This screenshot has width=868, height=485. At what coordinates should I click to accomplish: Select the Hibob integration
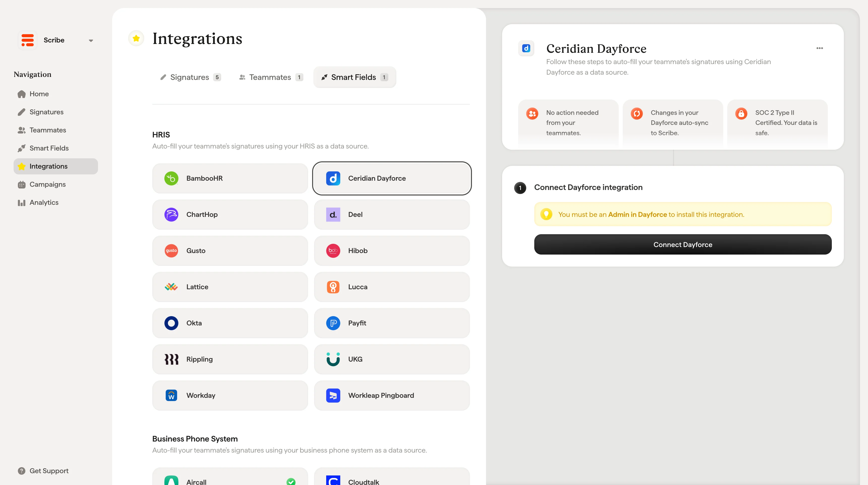click(392, 251)
